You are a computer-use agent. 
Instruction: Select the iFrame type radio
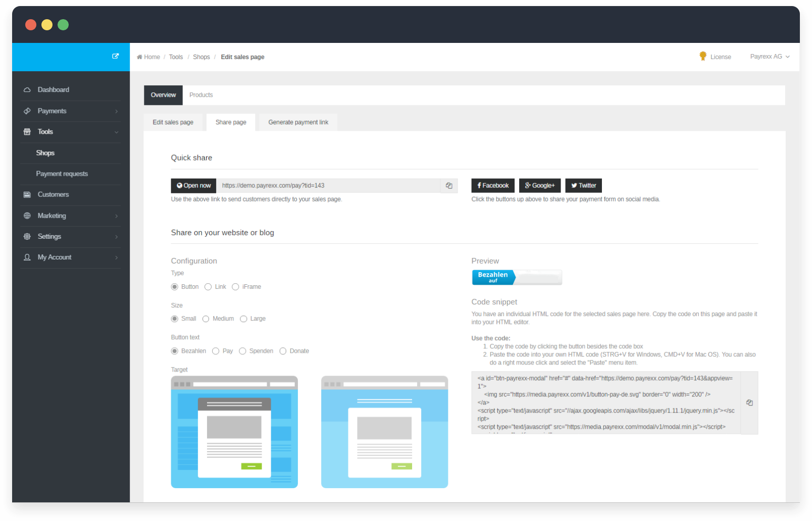235,287
